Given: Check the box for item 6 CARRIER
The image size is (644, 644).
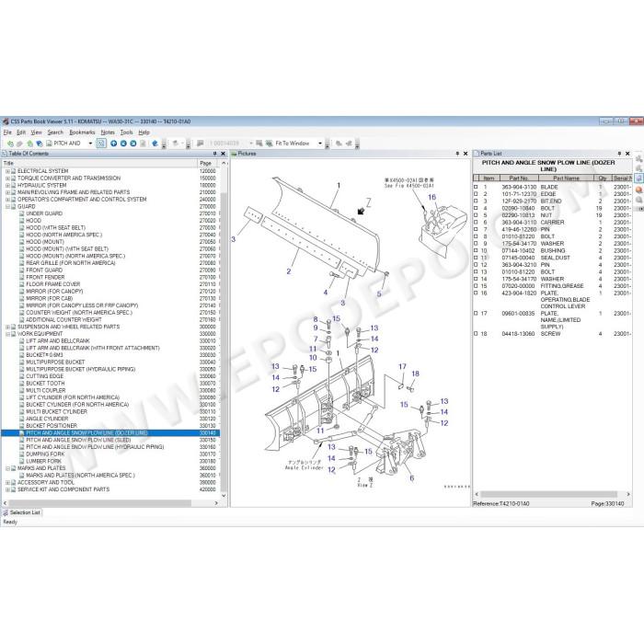Looking at the screenshot, I should click(476, 223).
